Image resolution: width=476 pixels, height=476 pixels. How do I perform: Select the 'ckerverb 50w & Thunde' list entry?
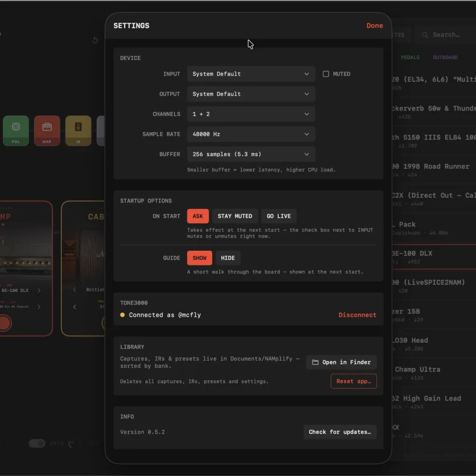click(x=434, y=112)
